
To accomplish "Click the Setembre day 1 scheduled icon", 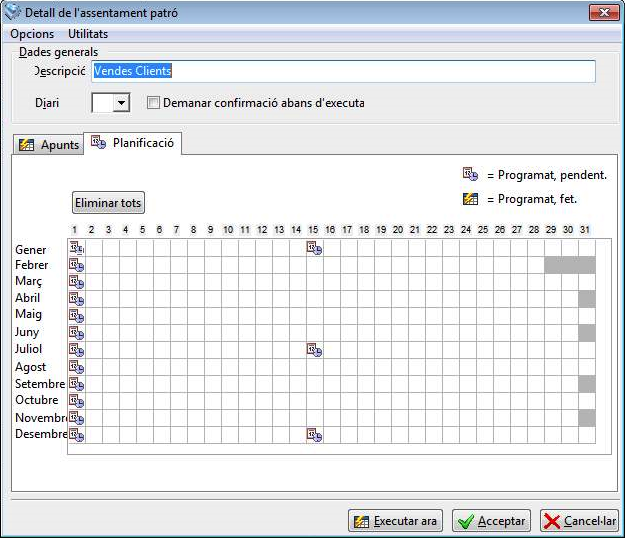I will click(x=77, y=384).
